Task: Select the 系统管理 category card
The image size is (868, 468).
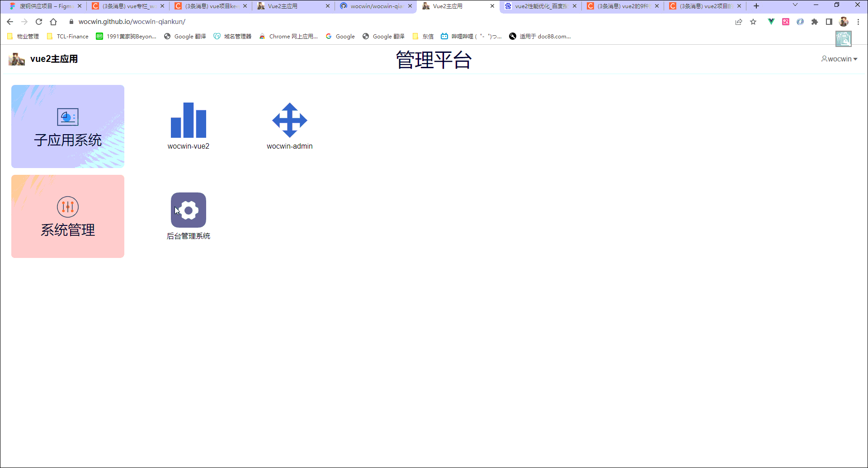Action: pyautogui.click(x=67, y=216)
